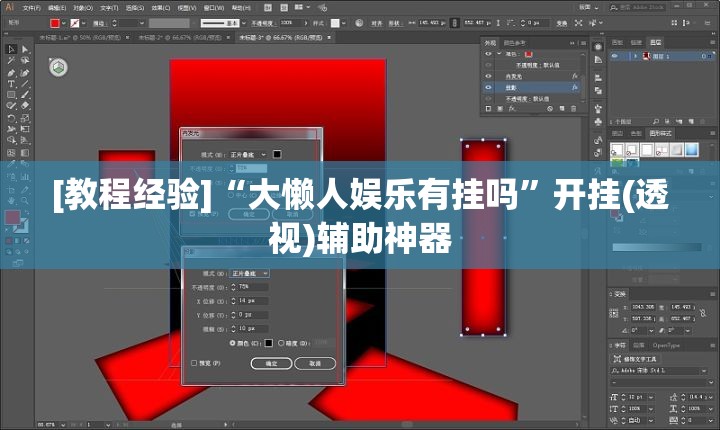
Task: Open the font size dropdown in Character panel
Action: pos(651,397)
